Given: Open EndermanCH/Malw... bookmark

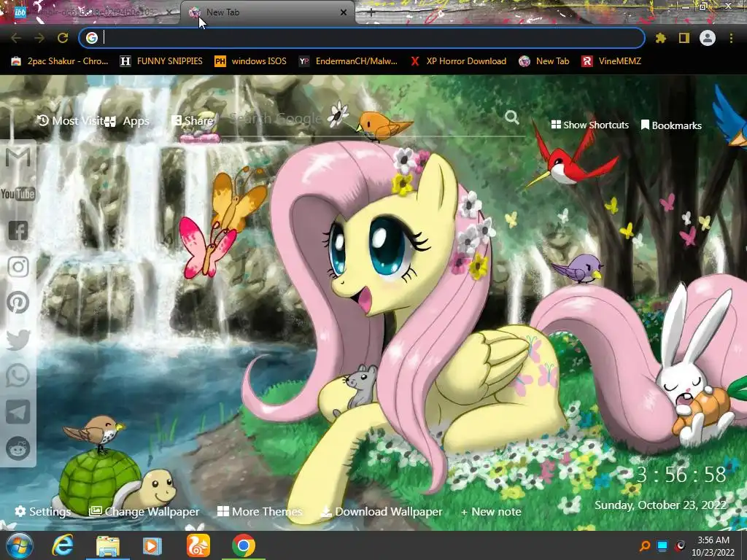Looking at the screenshot, I should point(348,61).
